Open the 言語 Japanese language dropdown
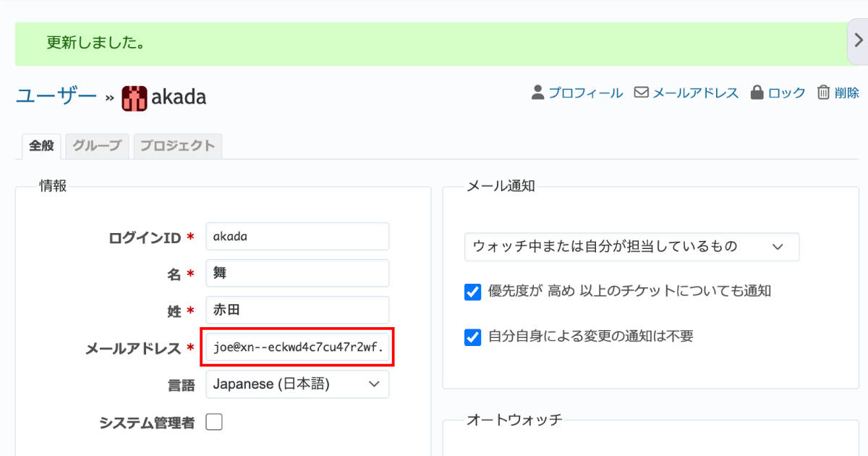The image size is (868, 456). 297,384
